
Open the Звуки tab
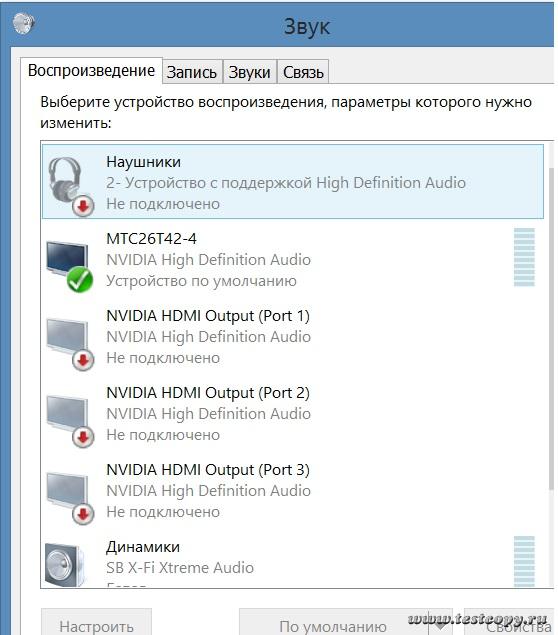pos(249,72)
